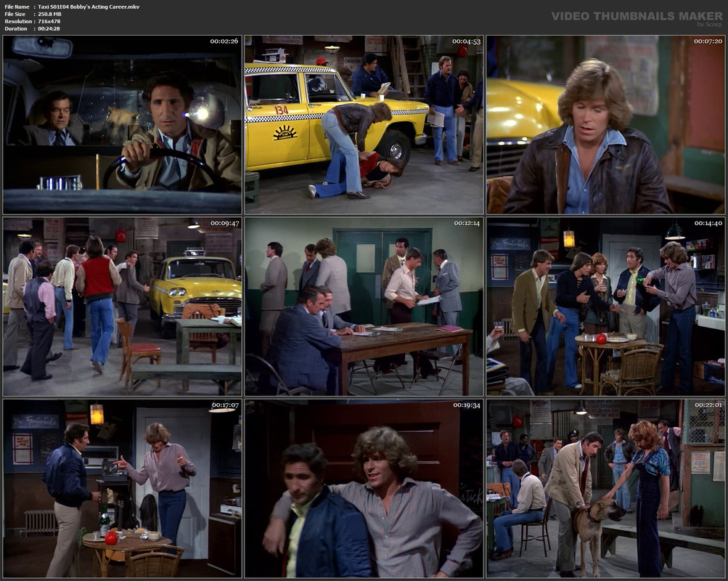Screen dimensions: 728x581
Task: Click the file size value '250.8 MB'
Action: pos(49,15)
